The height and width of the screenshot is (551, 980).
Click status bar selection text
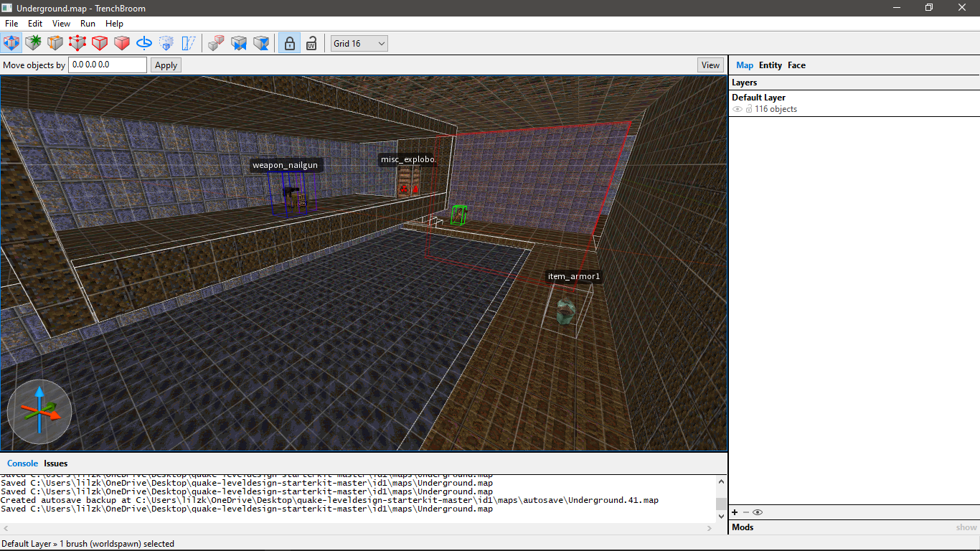pyautogui.click(x=88, y=544)
